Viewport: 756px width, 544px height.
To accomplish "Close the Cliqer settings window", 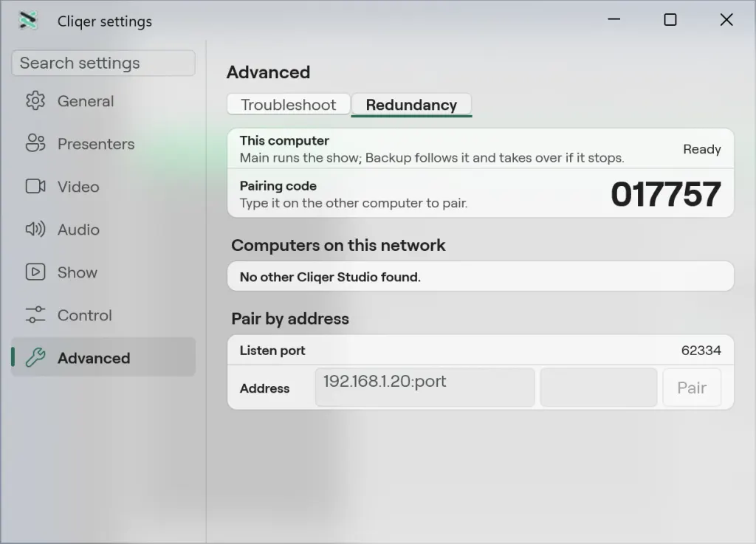I will 726,20.
